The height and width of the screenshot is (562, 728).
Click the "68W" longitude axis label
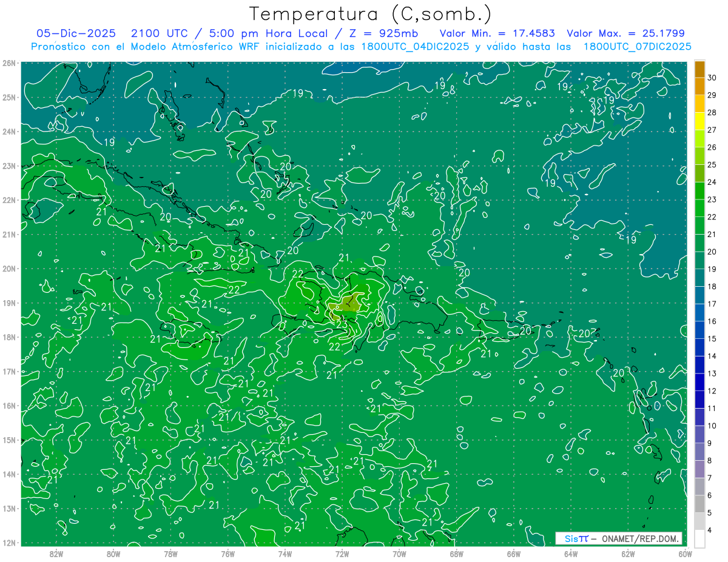[456, 554]
